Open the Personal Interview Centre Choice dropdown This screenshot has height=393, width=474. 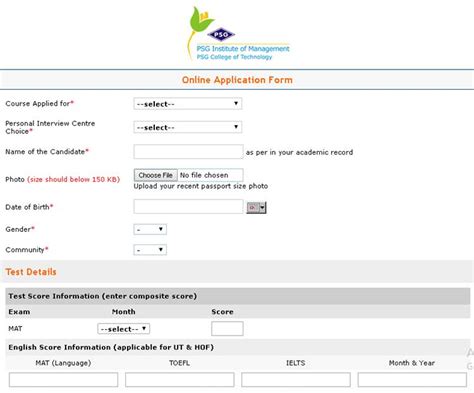188,127
